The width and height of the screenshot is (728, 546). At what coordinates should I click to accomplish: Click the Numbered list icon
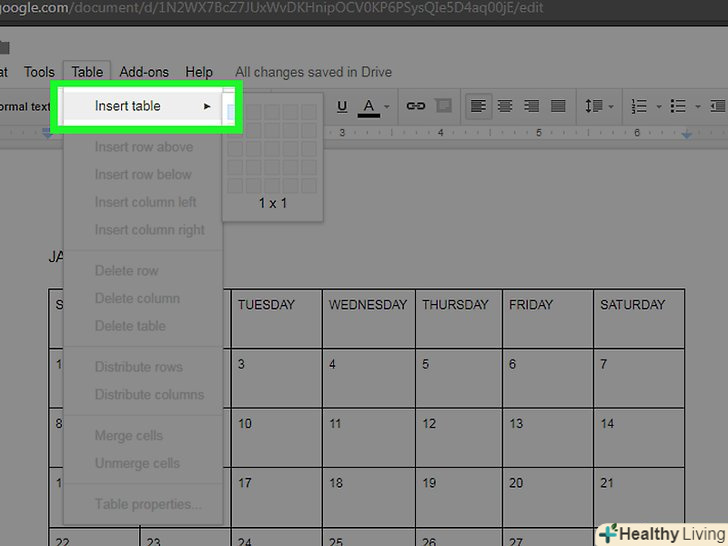click(639, 106)
